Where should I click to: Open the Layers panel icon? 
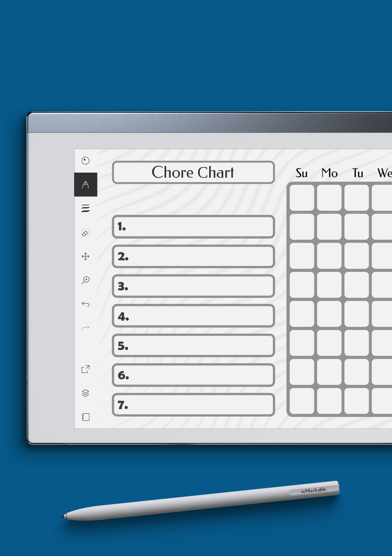pos(85,393)
